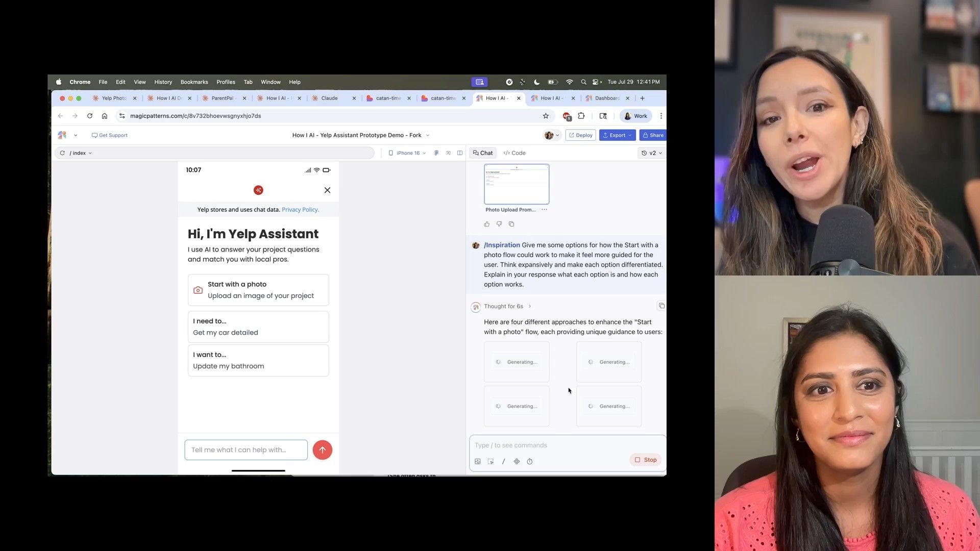Viewport: 980px width, 551px height.
Task: Open Spotlight search in the menu bar
Action: [583, 82]
